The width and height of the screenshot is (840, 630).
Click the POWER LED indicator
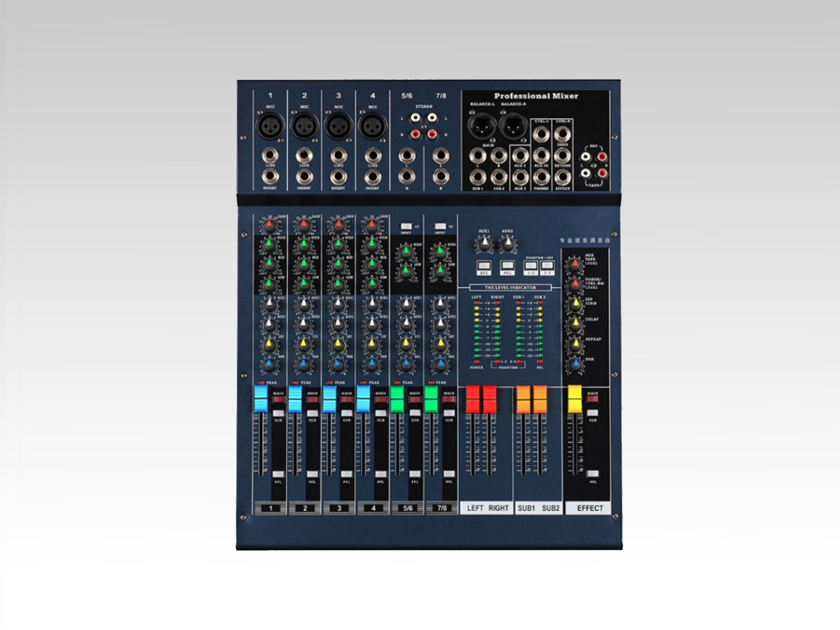[x=477, y=362]
